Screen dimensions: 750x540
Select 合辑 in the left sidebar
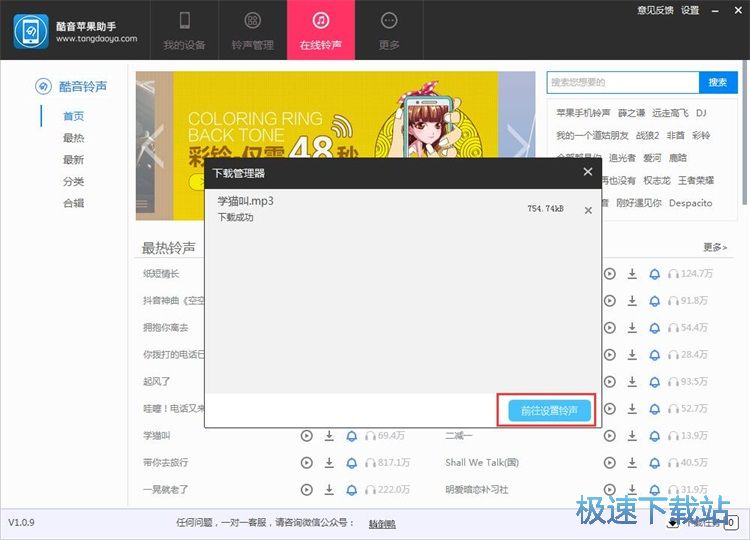[73, 203]
